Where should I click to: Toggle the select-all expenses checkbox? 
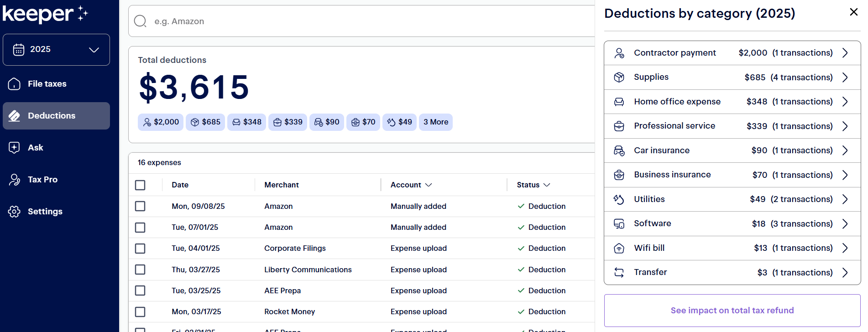click(140, 185)
